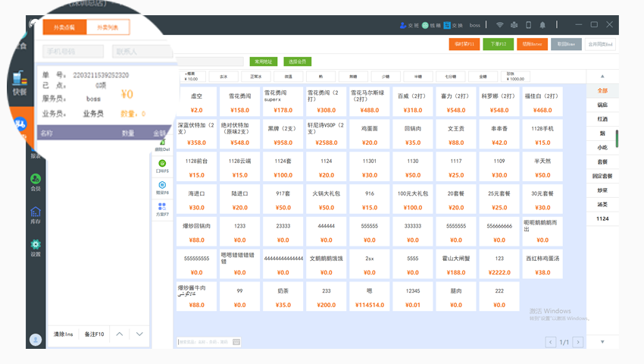This screenshot has height=364, width=644.
Task: Select the 半糖 half sugar option
Action: pyautogui.click(x=418, y=77)
